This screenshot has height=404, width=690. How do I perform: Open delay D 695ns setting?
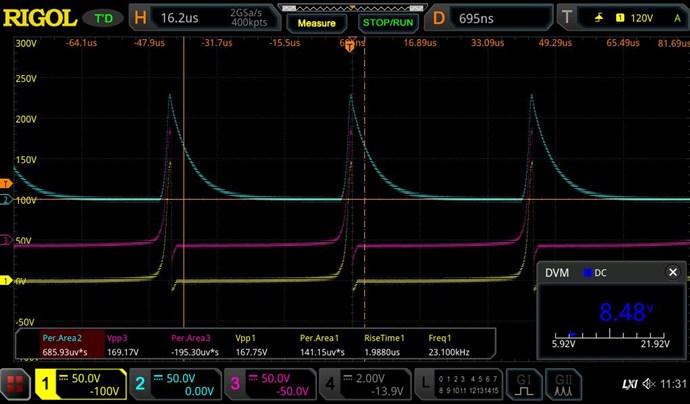pyautogui.click(x=488, y=18)
